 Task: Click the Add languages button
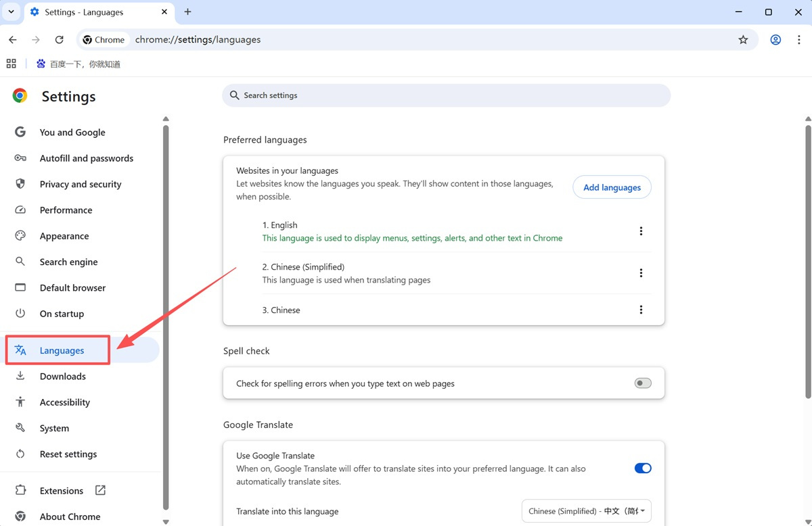[612, 187]
